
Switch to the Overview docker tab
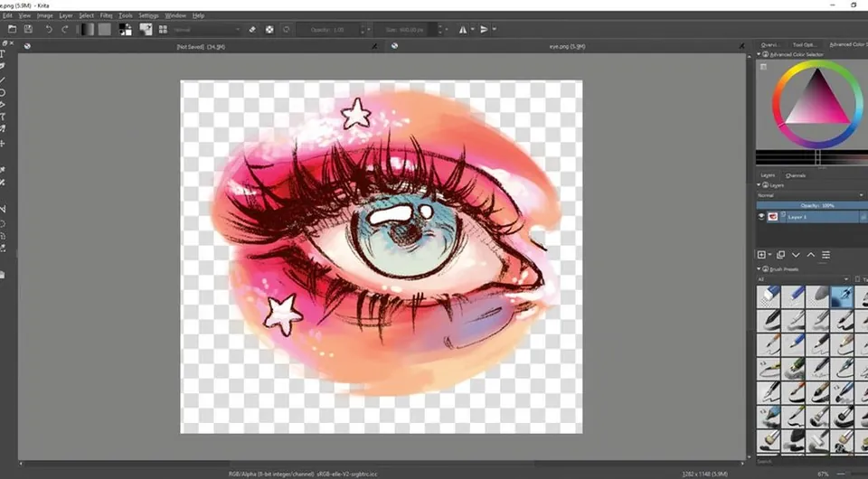click(770, 45)
